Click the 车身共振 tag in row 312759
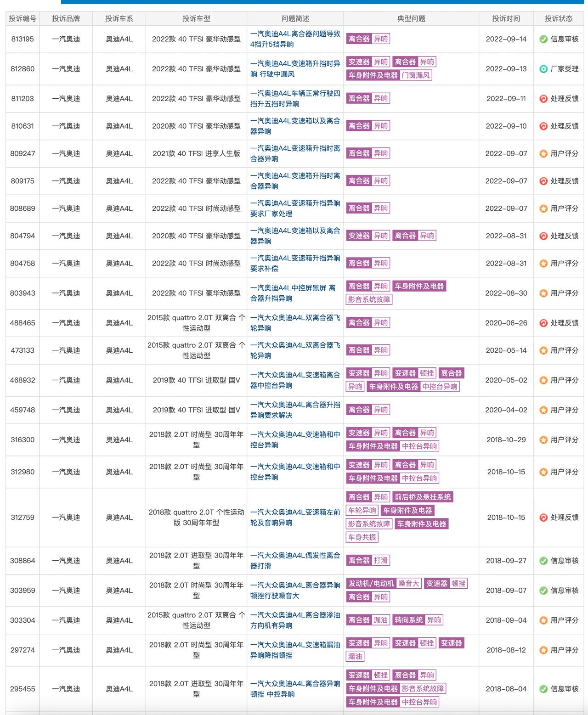588x715 pixels. (362, 537)
